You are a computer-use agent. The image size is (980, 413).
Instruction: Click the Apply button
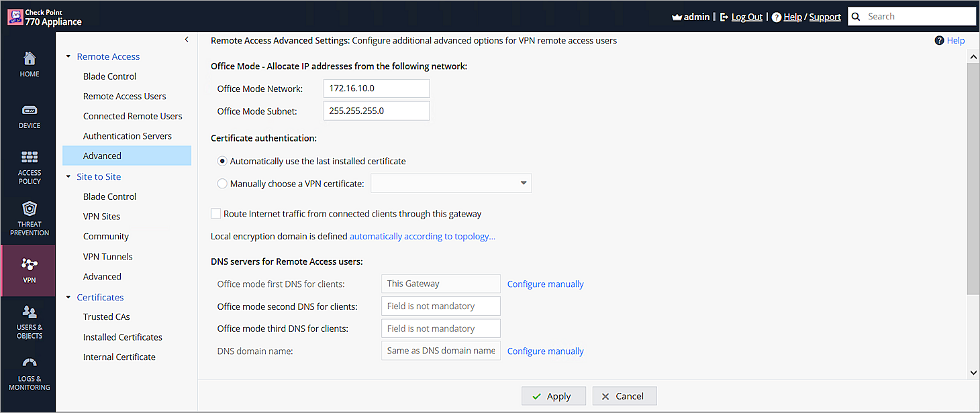(553, 396)
